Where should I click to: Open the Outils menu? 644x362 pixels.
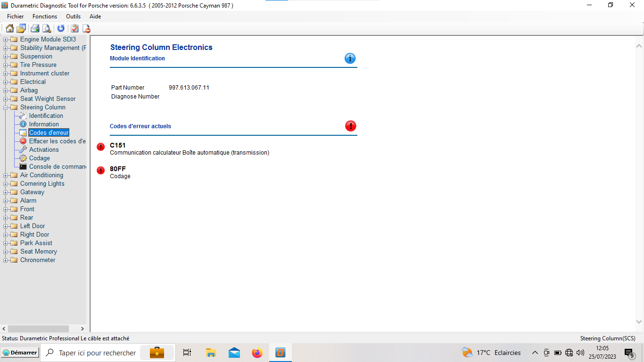[x=73, y=16]
